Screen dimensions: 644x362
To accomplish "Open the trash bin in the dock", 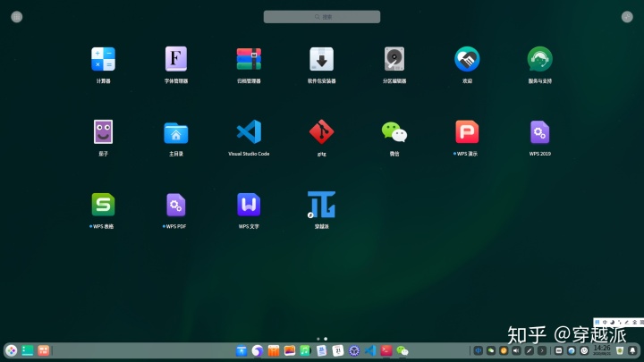I will pyautogui.click(x=620, y=351).
